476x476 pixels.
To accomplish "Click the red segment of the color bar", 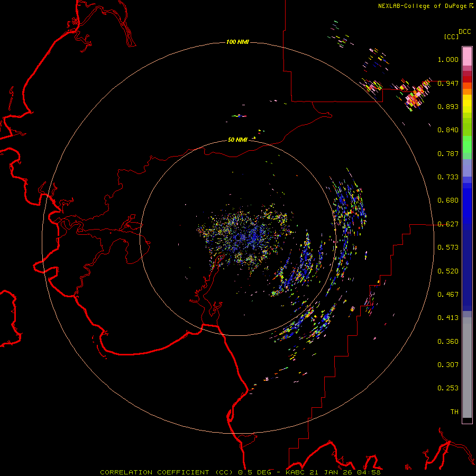I will click(x=467, y=79).
